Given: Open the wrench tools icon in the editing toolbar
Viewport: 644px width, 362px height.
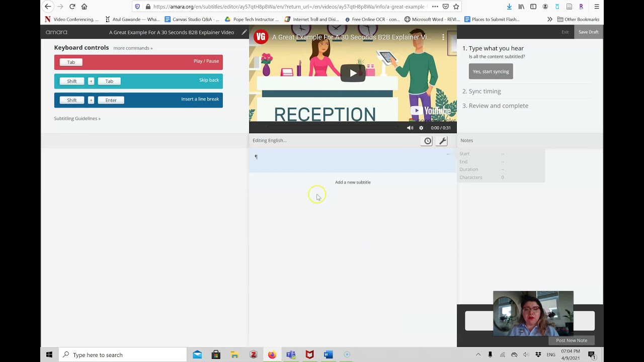Looking at the screenshot, I should (x=442, y=141).
